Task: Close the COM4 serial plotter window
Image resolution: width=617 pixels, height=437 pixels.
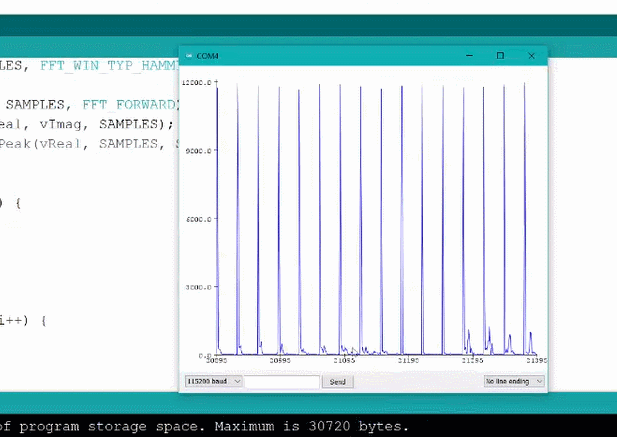Action: pos(531,55)
